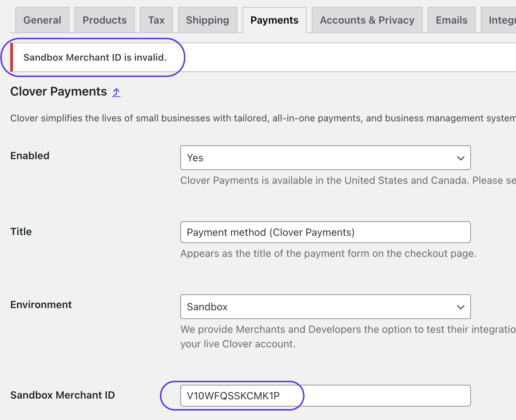This screenshot has width=516, height=420.
Task: Open the General settings tab
Action: click(x=42, y=20)
